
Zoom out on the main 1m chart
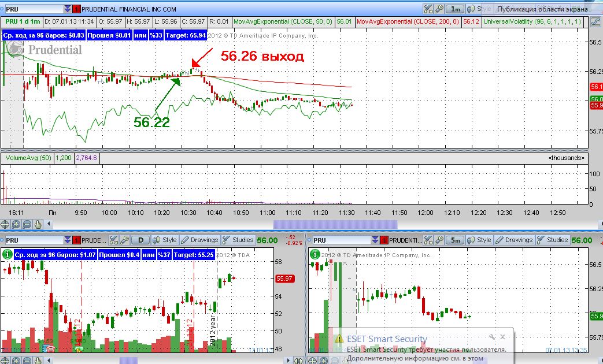click(27, 224)
